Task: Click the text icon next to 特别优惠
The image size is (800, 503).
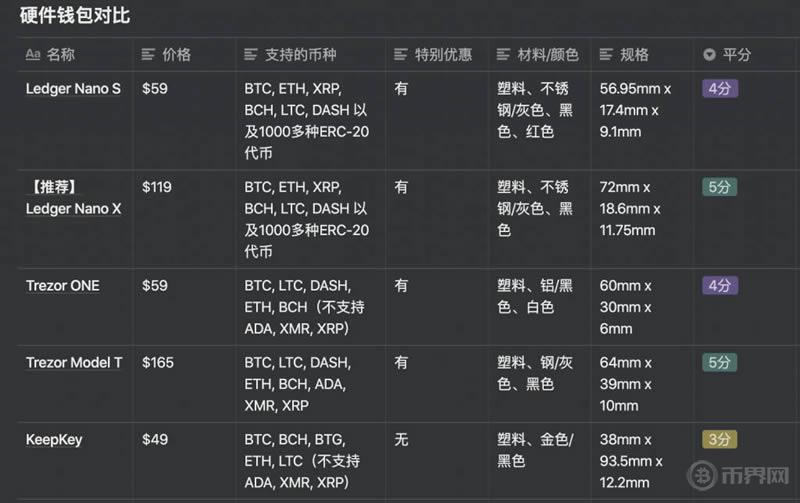Action: point(401,55)
